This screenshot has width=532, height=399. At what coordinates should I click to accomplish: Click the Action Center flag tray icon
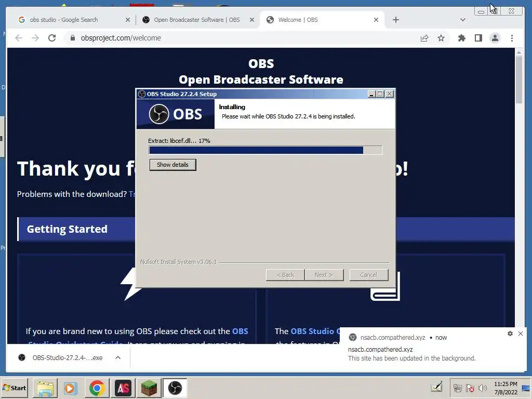click(470, 388)
